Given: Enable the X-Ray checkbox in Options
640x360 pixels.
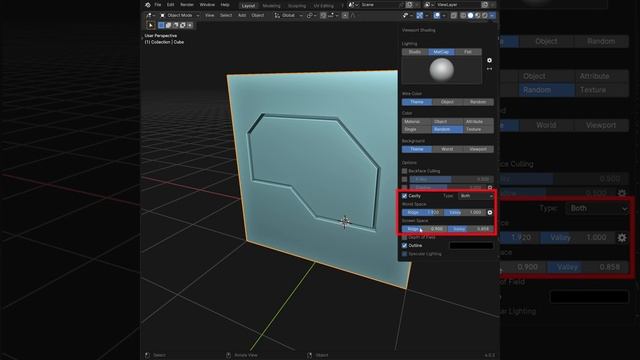Looking at the screenshot, I should pyautogui.click(x=404, y=179).
